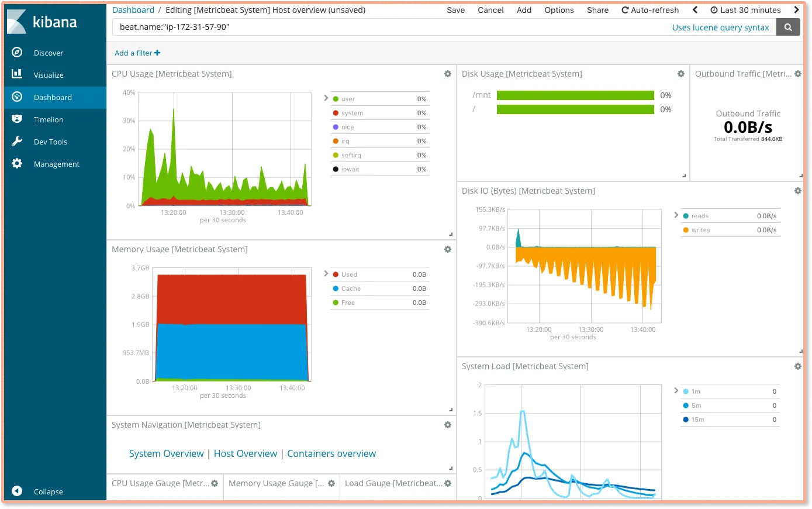Collapse the System Load legend chevron

pos(676,390)
